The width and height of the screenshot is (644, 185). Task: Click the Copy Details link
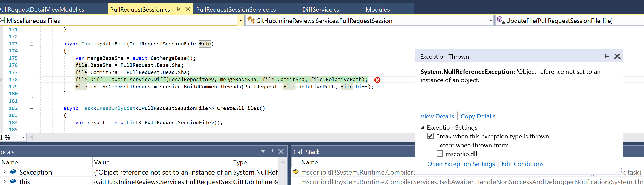[x=478, y=116]
